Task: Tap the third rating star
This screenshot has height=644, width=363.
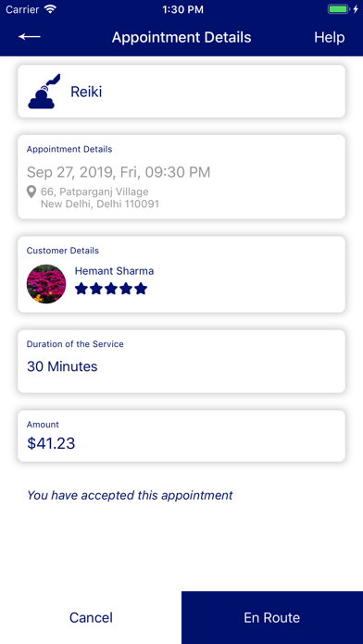Action: [111, 289]
